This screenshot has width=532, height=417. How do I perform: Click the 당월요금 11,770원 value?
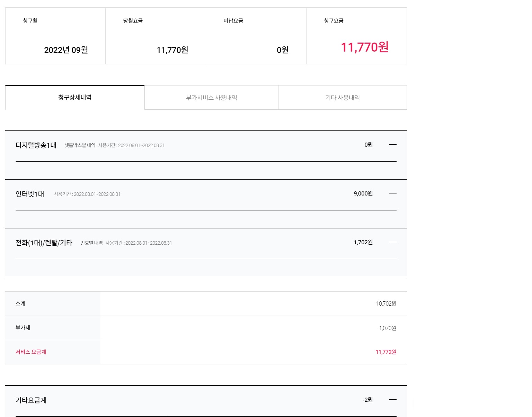pyautogui.click(x=172, y=50)
